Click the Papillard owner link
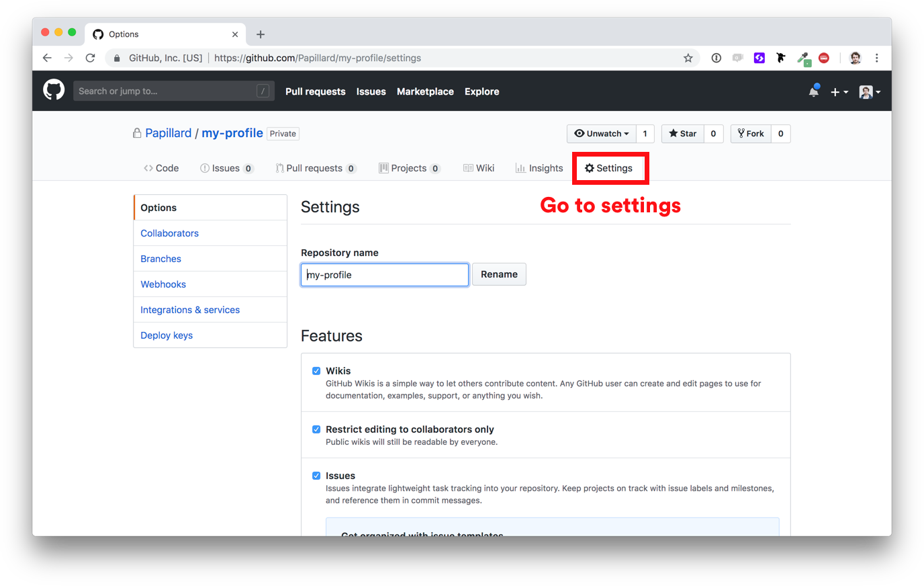 tap(169, 133)
